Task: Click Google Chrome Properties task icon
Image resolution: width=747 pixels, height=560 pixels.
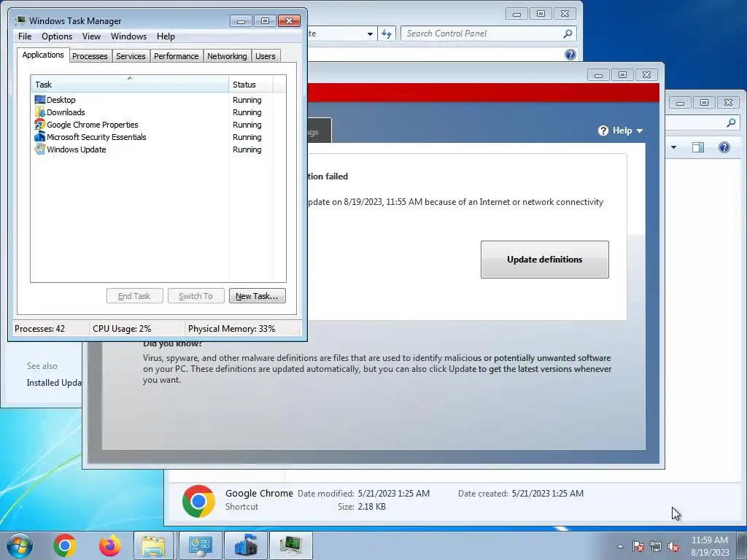Action: coord(40,124)
